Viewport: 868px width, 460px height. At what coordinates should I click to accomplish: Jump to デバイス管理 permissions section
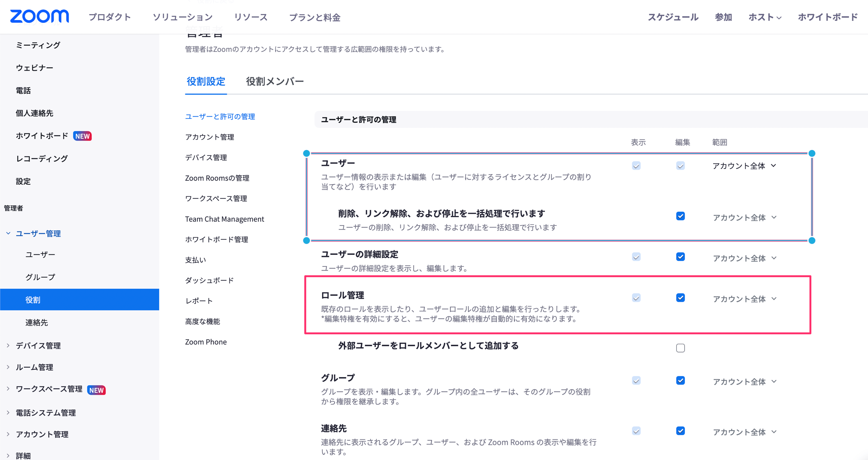click(x=206, y=158)
